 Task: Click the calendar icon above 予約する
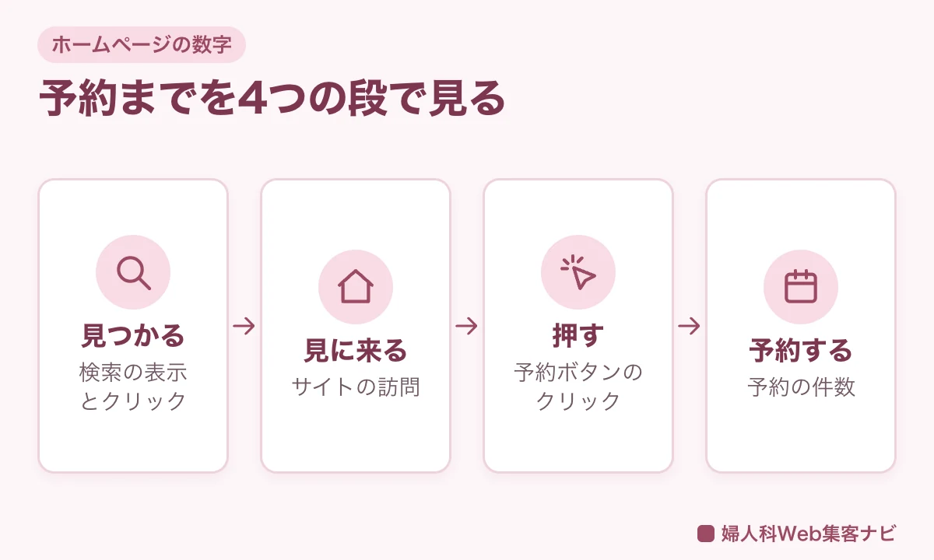pyautogui.click(x=801, y=286)
